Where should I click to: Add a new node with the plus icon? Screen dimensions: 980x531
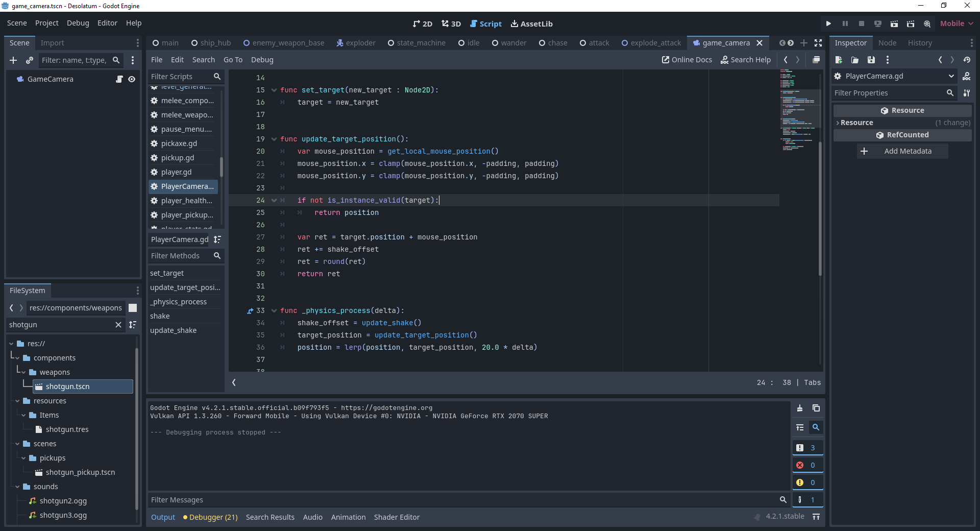pos(13,60)
